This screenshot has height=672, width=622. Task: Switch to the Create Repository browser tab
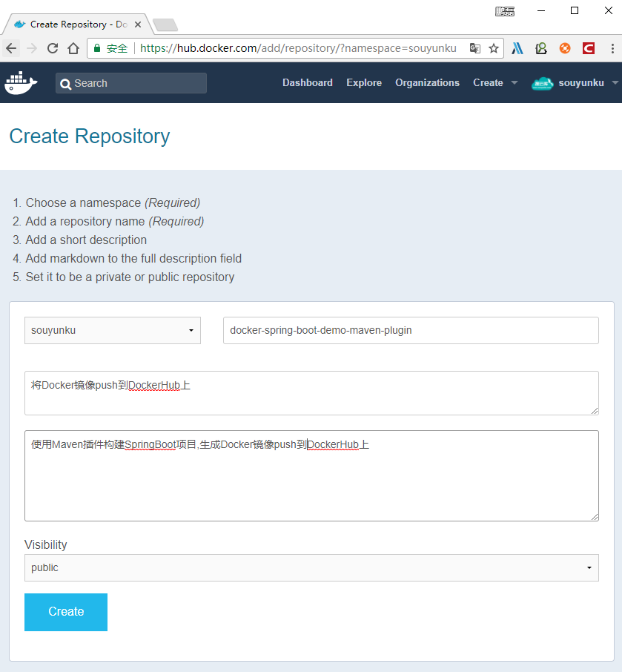click(x=74, y=23)
